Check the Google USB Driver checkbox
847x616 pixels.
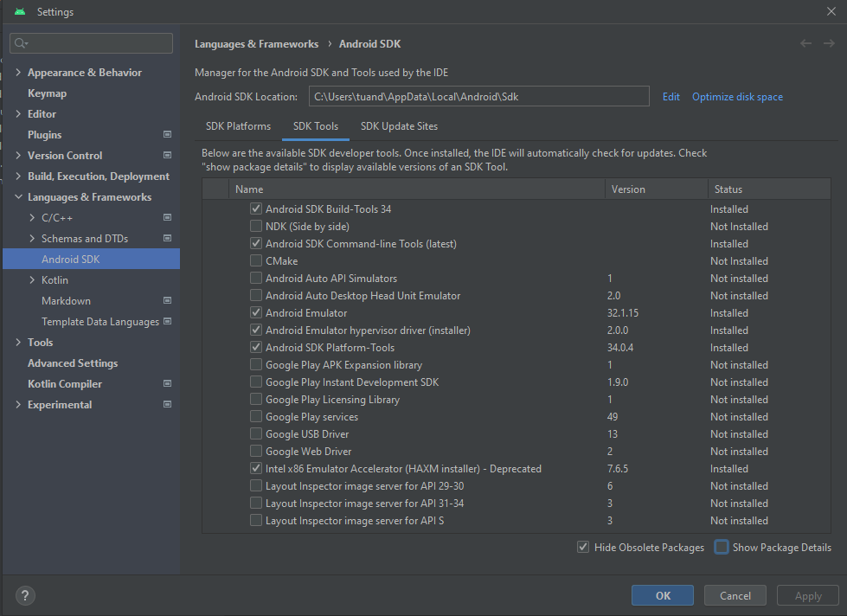pos(256,433)
